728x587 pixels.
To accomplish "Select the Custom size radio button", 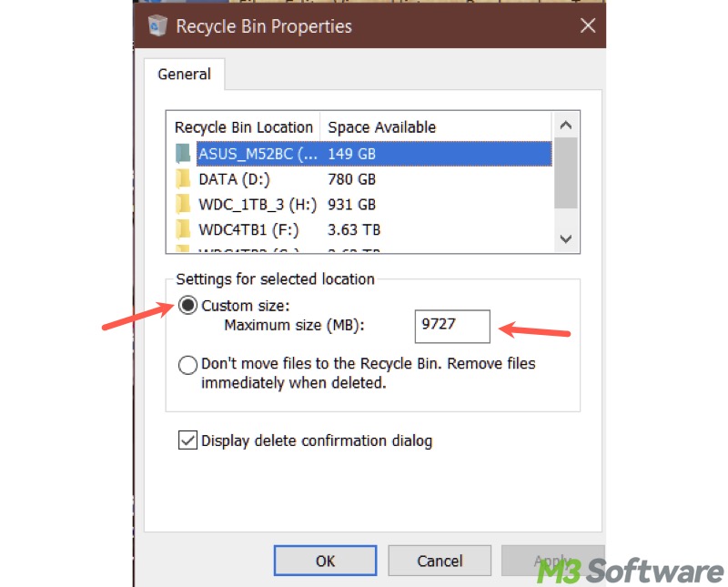I will [188, 306].
